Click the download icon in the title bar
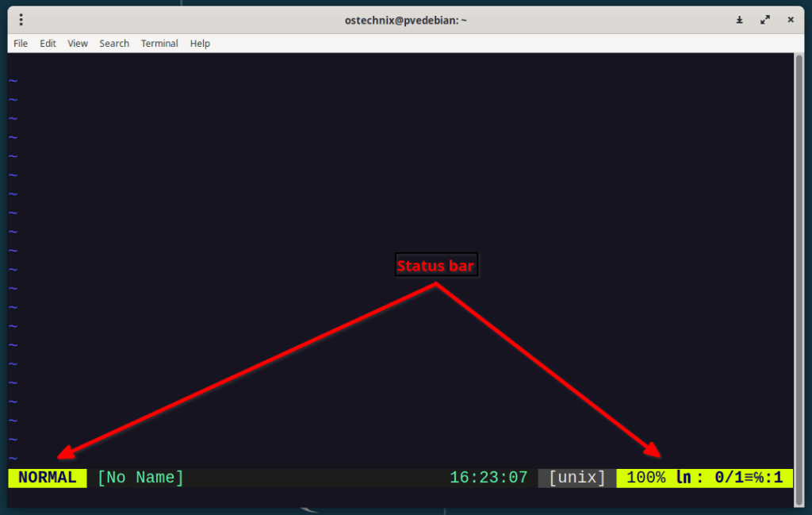Viewport: 812px width, 515px height. pyautogui.click(x=739, y=19)
